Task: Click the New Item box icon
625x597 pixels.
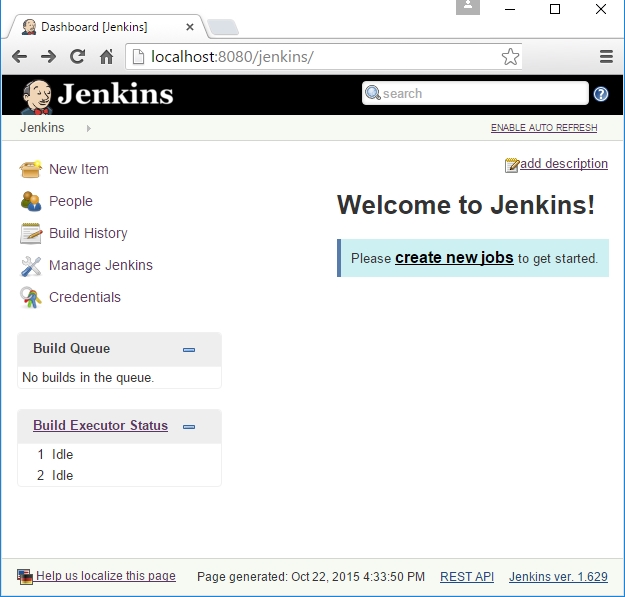Action: [30, 169]
